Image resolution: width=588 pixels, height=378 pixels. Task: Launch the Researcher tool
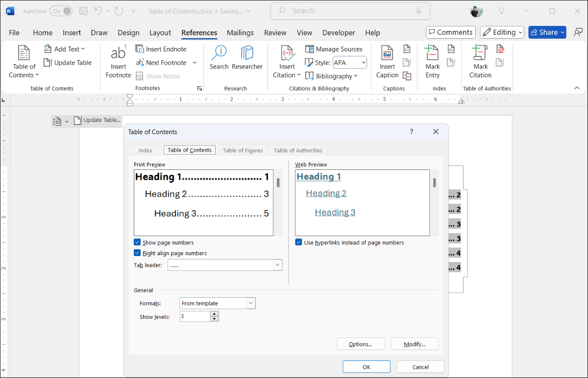tap(247, 58)
